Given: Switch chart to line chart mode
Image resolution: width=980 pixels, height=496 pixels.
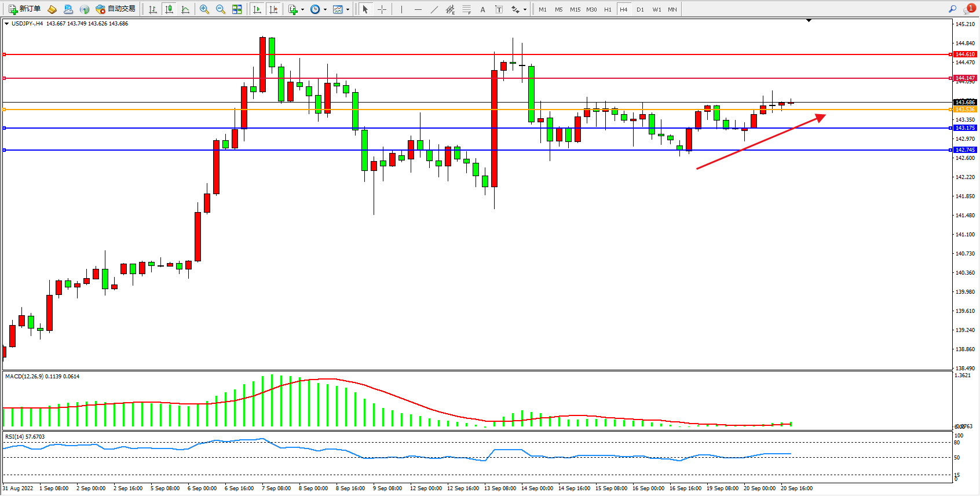Looking at the screenshot, I should click(x=185, y=9).
